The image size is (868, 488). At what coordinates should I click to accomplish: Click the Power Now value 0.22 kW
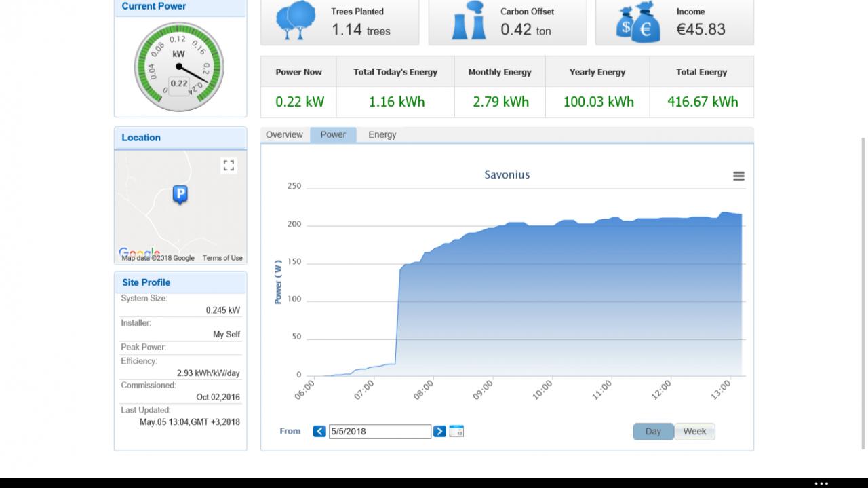click(300, 102)
